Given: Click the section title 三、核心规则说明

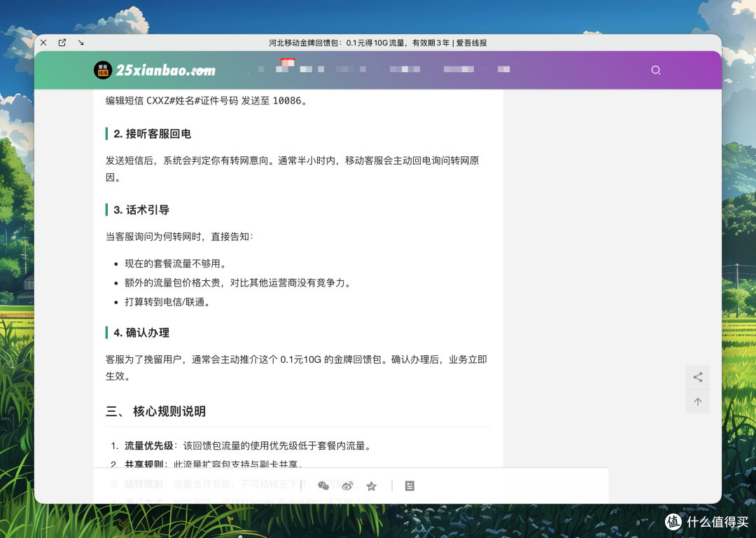Looking at the screenshot, I should (155, 411).
